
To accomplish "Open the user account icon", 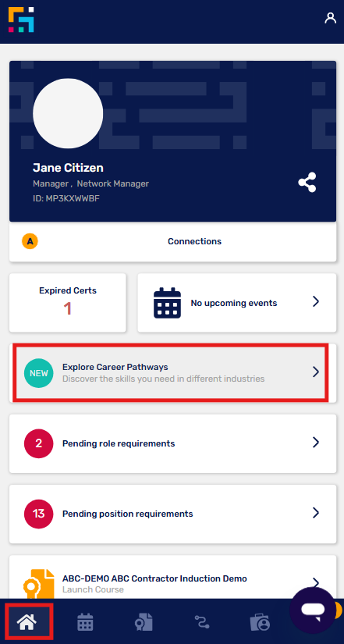I will tap(331, 18).
